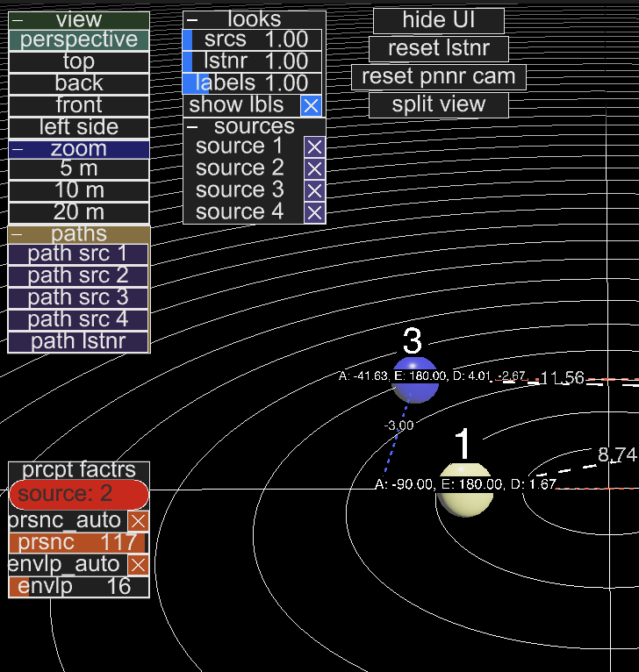Switch to front view

point(79,105)
